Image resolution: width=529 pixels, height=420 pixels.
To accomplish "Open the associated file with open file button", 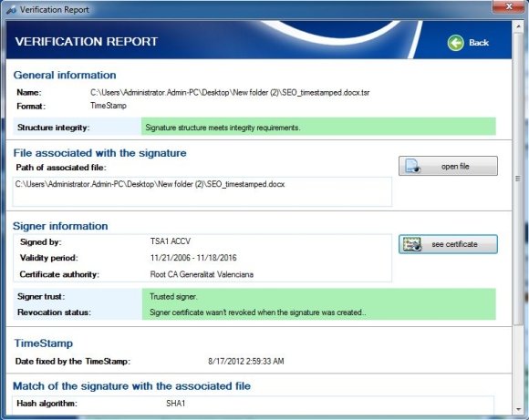I will coord(448,166).
